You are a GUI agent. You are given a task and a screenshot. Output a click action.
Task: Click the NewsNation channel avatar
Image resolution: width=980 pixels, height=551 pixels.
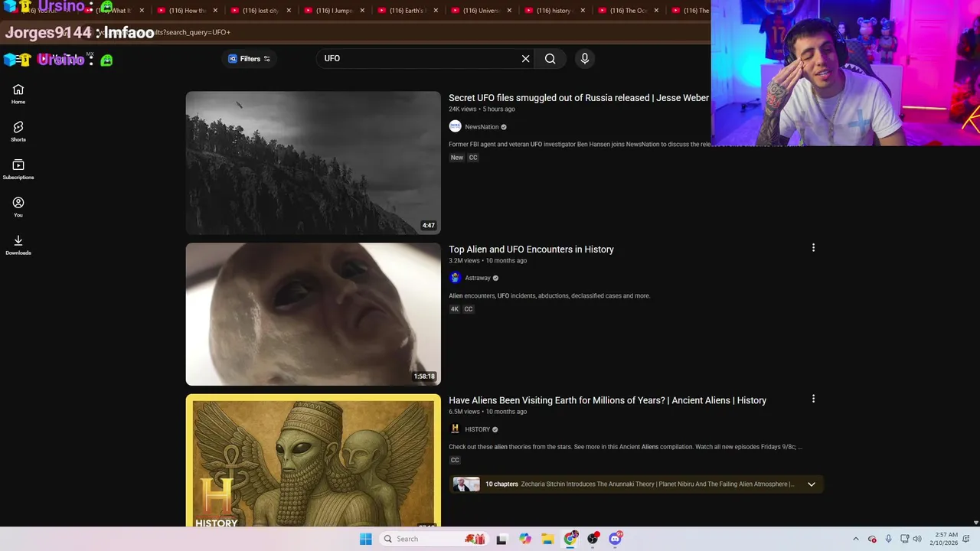pos(455,127)
